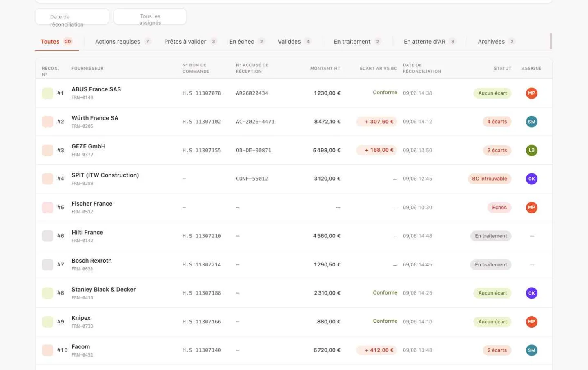This screenshot has height=370, width=588.
Task: Click the MP avatar in Fischer France row
Action: tap(531, 207)
